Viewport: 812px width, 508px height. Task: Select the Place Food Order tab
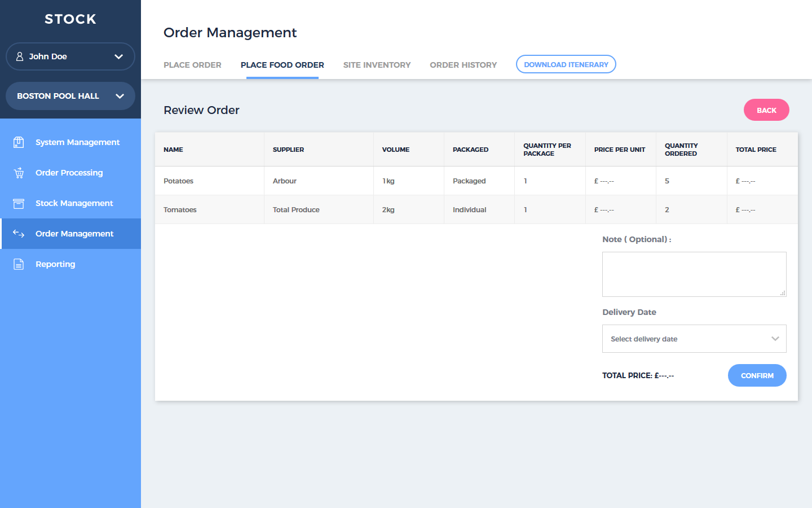pyautogui.click(x=282, y=65)
